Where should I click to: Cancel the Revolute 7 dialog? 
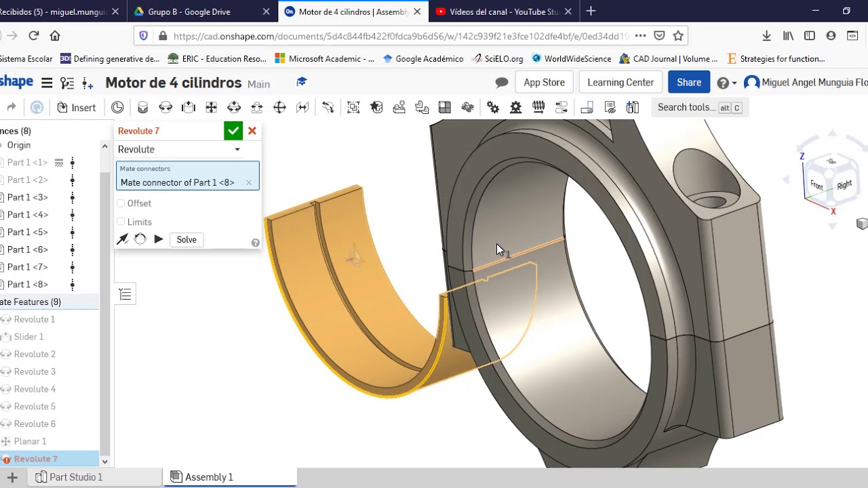click(x=252, y=131)
